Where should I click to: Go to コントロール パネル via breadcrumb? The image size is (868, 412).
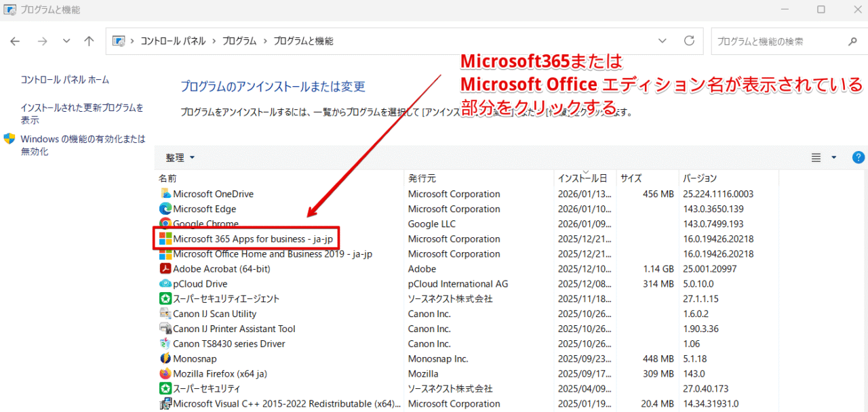pos(172,41)
